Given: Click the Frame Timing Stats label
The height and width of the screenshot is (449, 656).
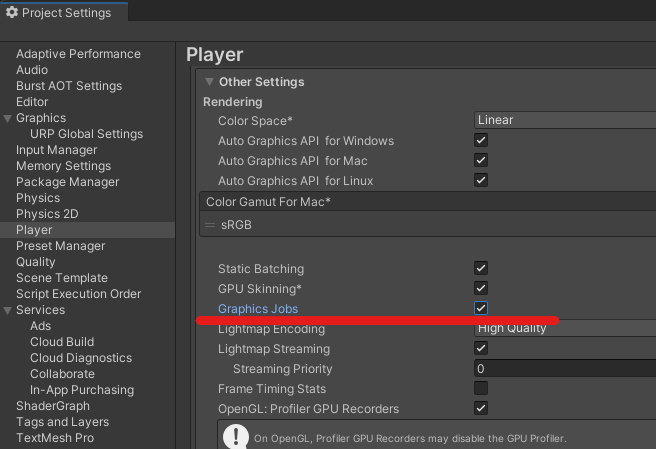Looking at the screenshot, I should point(272,389).
